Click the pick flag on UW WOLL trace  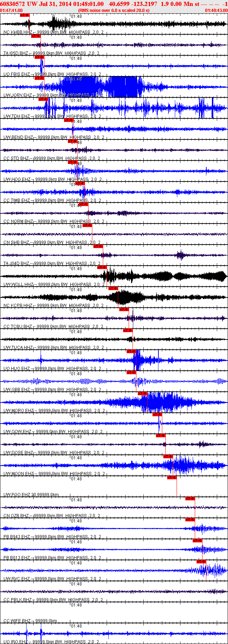pyautogui.click(x=102, y=267)
